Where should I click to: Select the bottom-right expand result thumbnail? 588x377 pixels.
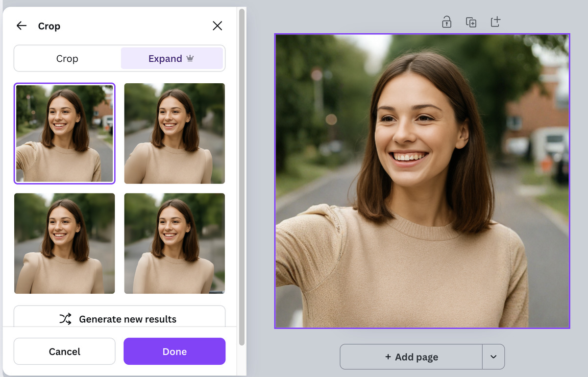coord(174,243)
